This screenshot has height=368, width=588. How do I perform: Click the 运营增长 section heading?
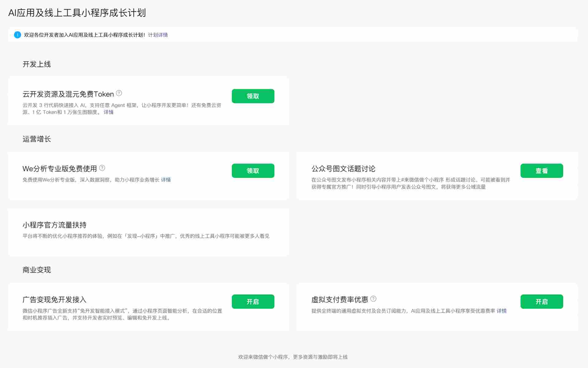point(37,139)
